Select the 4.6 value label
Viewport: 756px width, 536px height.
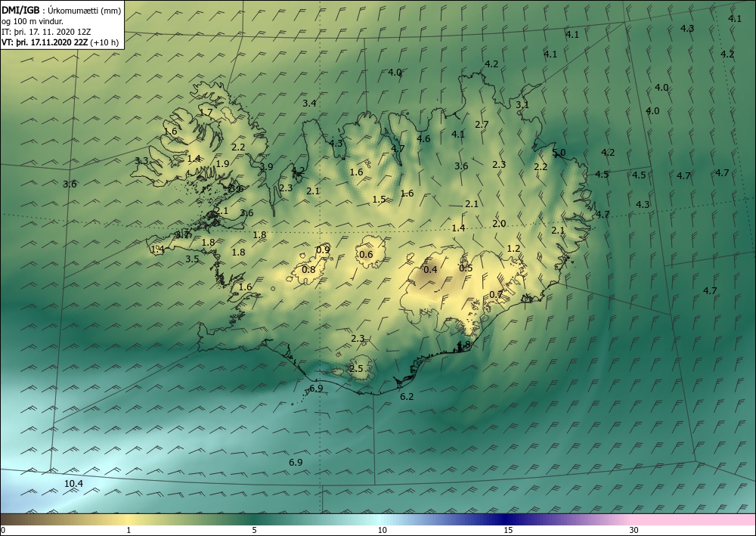[x=423, y=139]
